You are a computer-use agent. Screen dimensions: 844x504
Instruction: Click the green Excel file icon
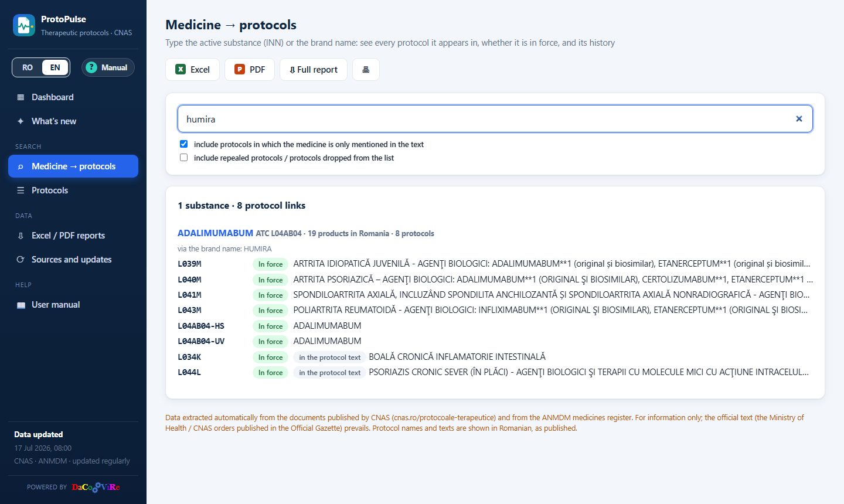tap(181, 69)
